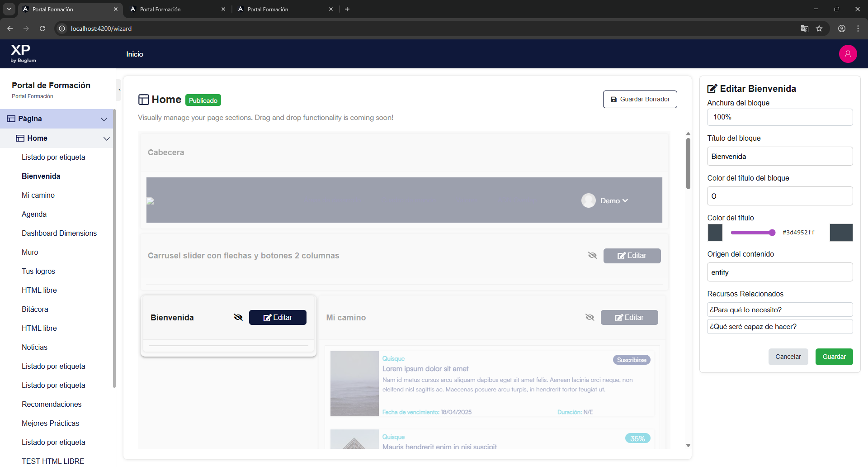
Task: Collapse the Home tree chevron
Action: point(107,138)
